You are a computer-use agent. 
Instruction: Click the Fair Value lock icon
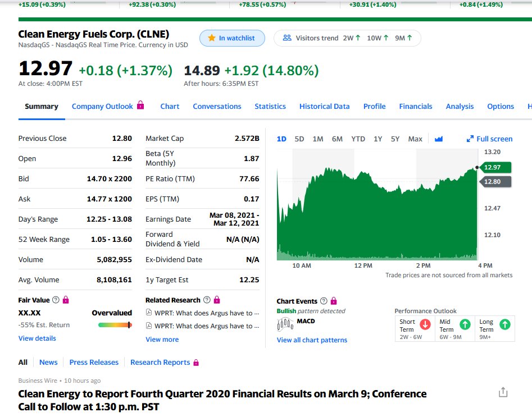tap(66, 300)
